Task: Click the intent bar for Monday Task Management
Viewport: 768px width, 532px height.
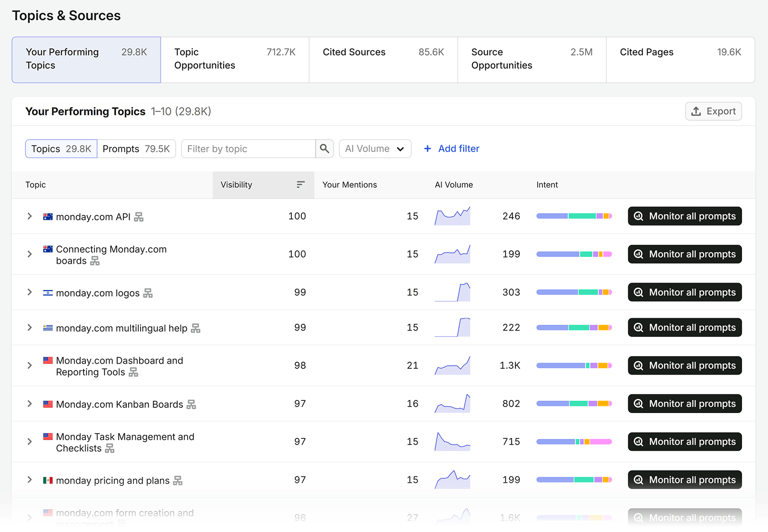Action: click(574, 442)
